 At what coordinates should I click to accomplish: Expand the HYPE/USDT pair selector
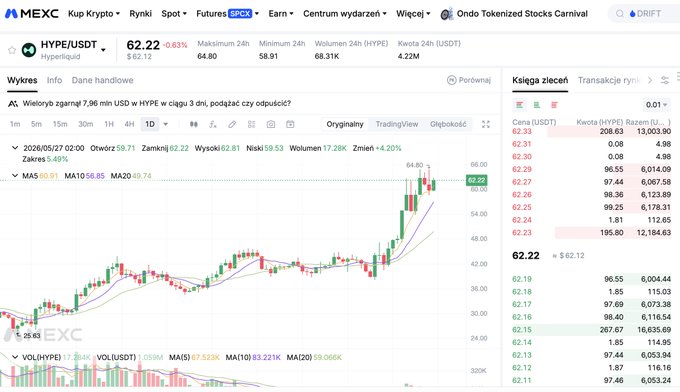tap(103, 50)
